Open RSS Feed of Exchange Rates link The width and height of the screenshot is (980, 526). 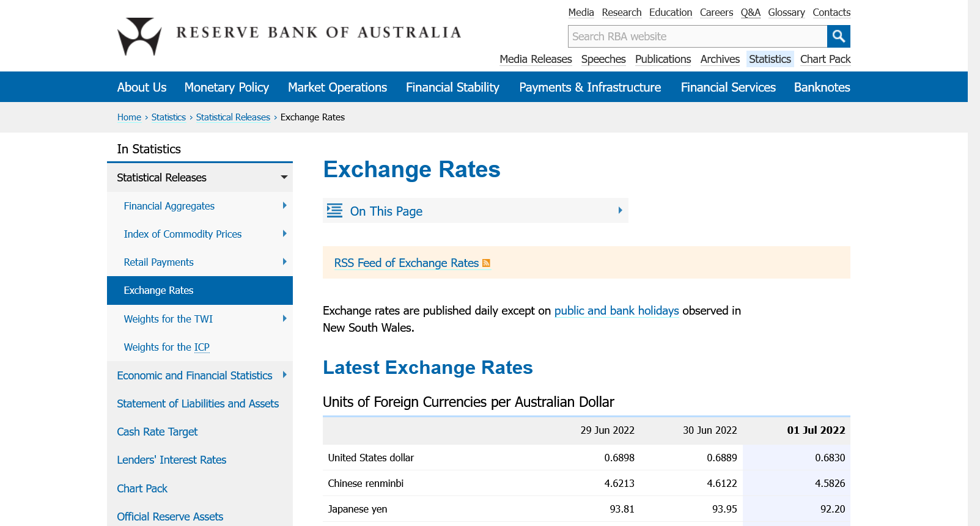(x=406, y=263)
